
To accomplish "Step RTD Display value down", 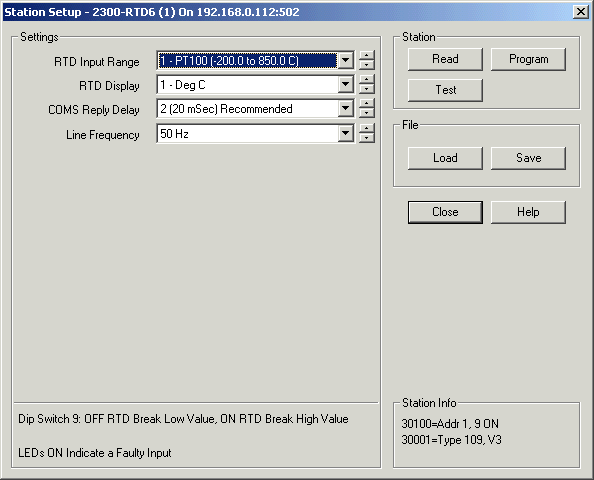I will point(366,89).
